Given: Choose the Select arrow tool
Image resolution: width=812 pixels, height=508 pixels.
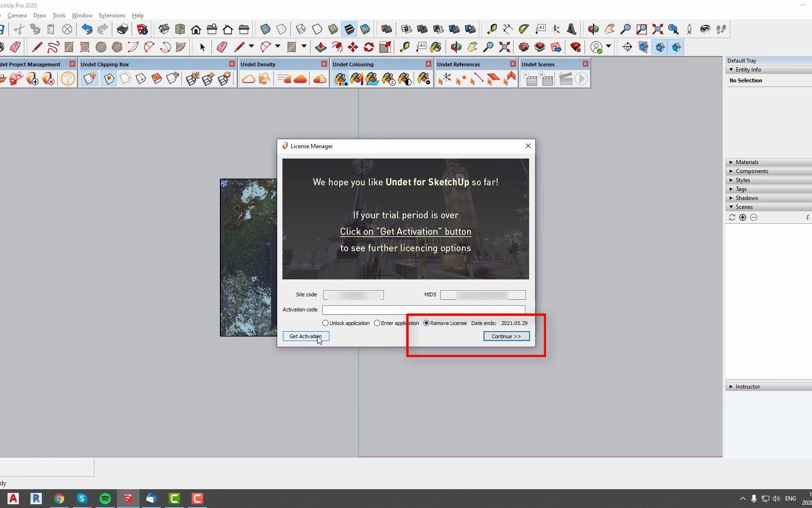Looking at the screenshot, I should click(203, 47).
